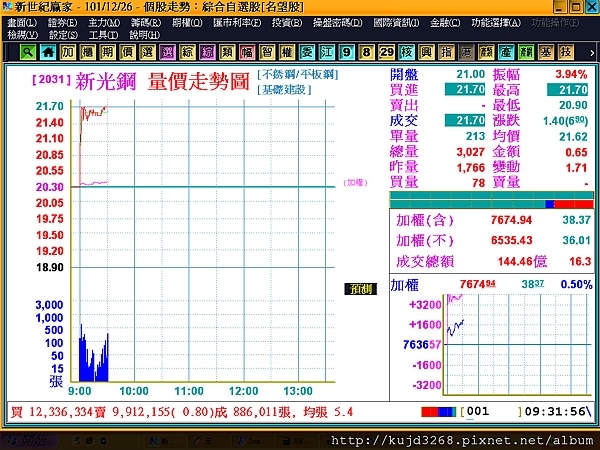Select the 興 toolbar icon
The height and width of the screenshot is (450, 600).
pyautogui.click(x=426, y=52)
